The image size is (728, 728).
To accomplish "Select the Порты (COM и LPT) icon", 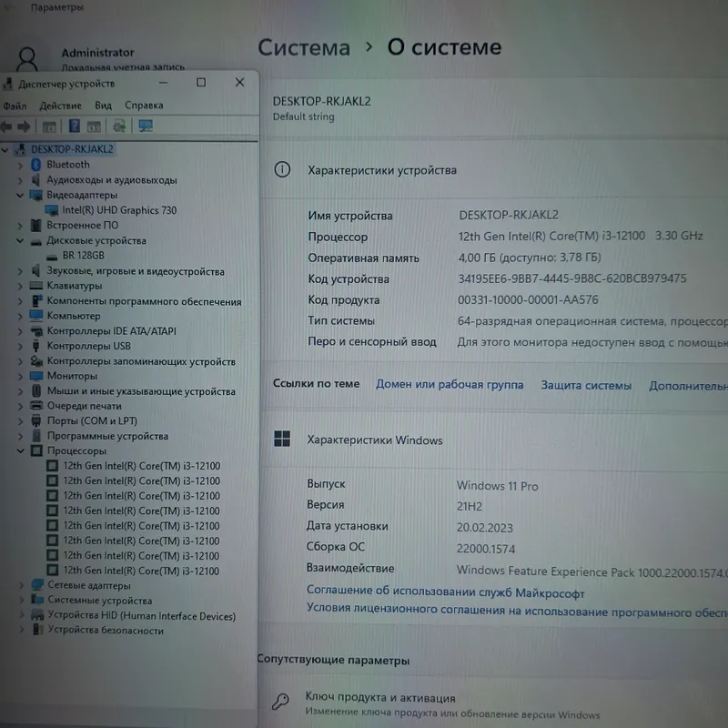I will 36,420.
